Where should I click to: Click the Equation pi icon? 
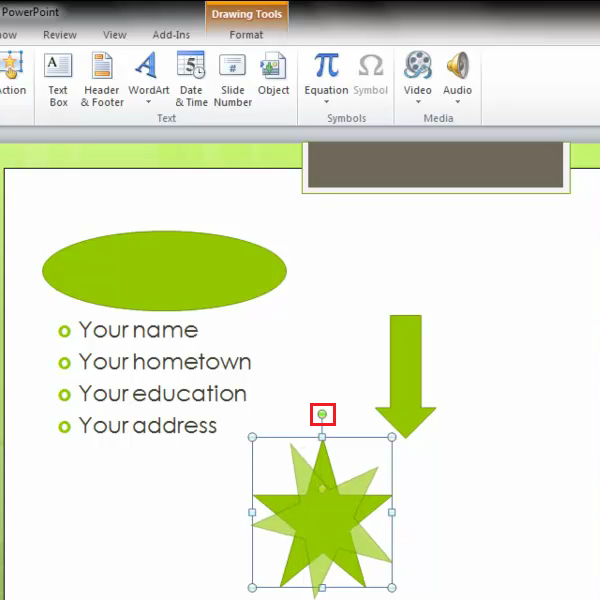click(x=326, y=65)
